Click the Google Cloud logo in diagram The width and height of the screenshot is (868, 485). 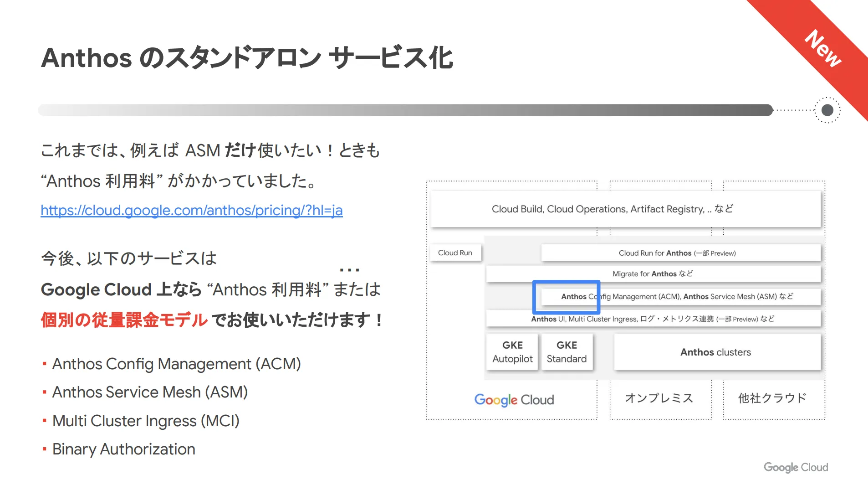point(514,400)
